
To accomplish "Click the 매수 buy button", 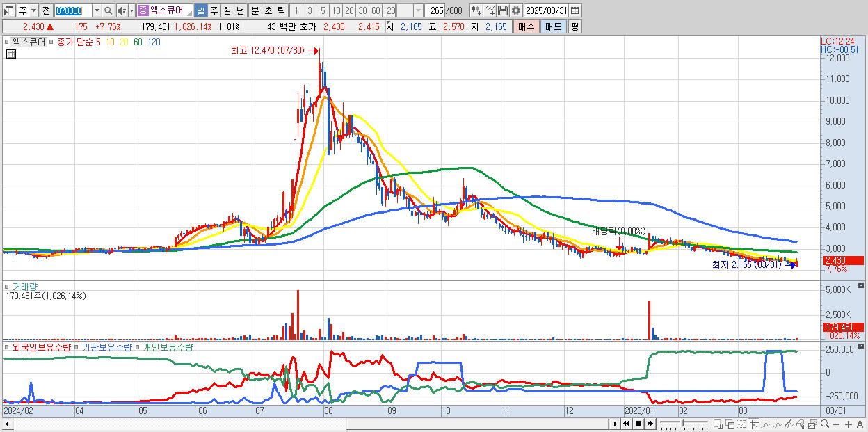I will (526, 26).
